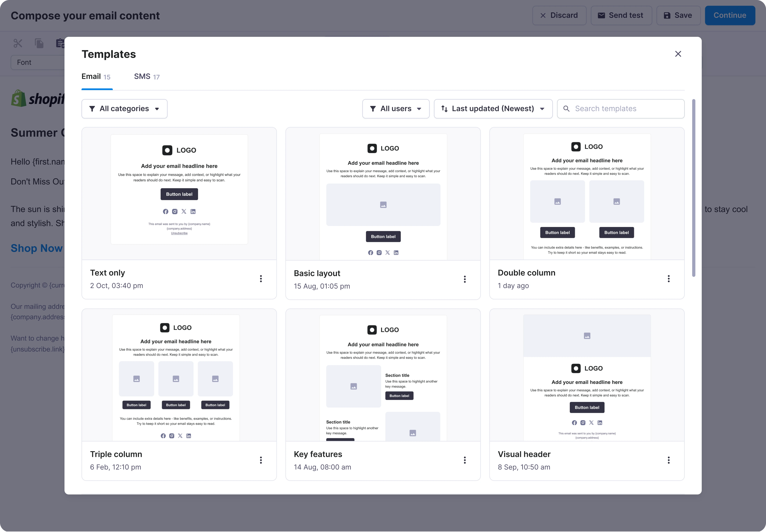Open Last updated (Newest) sort dropdown
Screen dimensions: 766x532
pyautogui.click(x=493, y=109)
